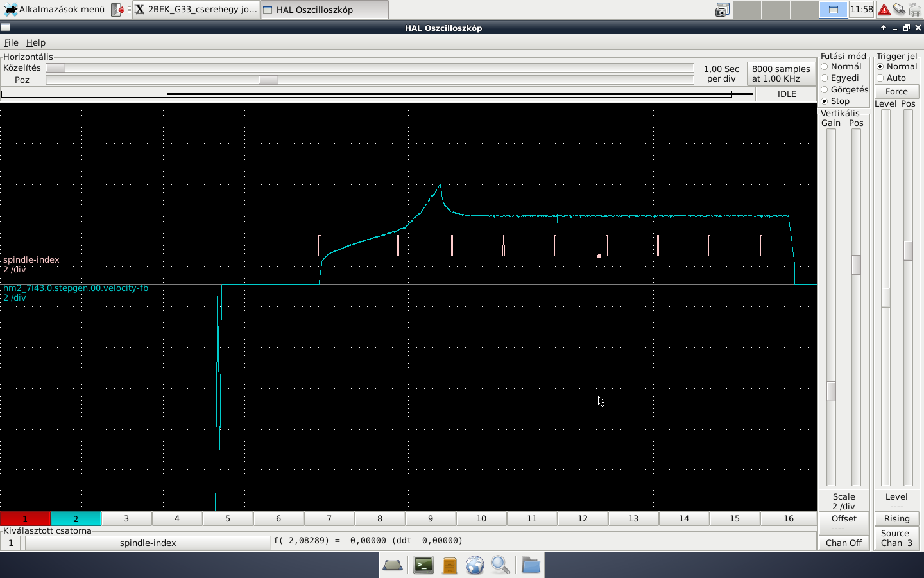
Task: Select channel 12 button
Action: point(583,518)
